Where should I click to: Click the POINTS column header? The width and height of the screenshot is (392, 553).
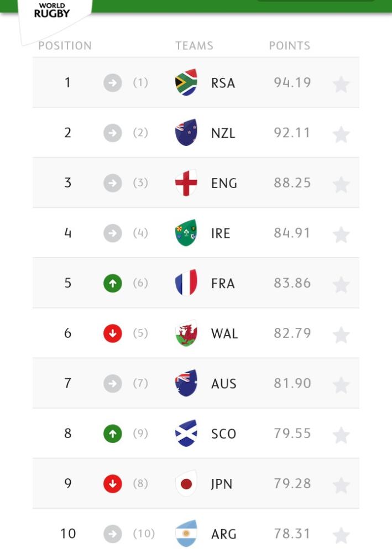point(290,46)
